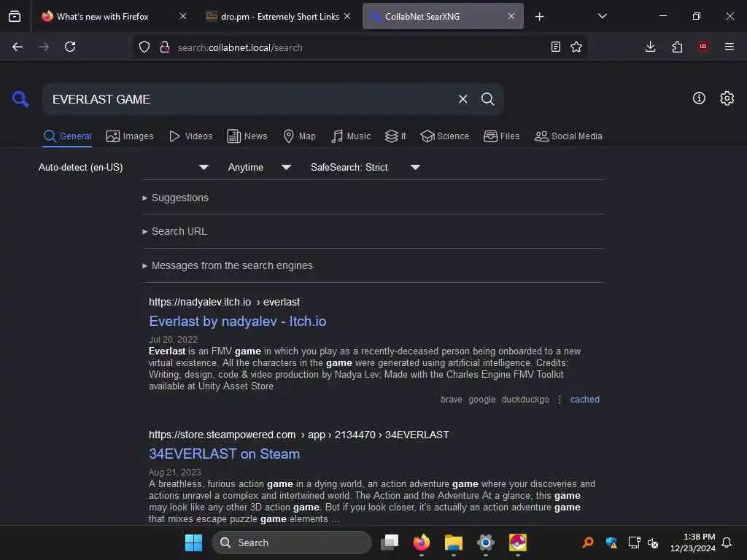Open cached version of Itch.io result

tap(584, 400)
